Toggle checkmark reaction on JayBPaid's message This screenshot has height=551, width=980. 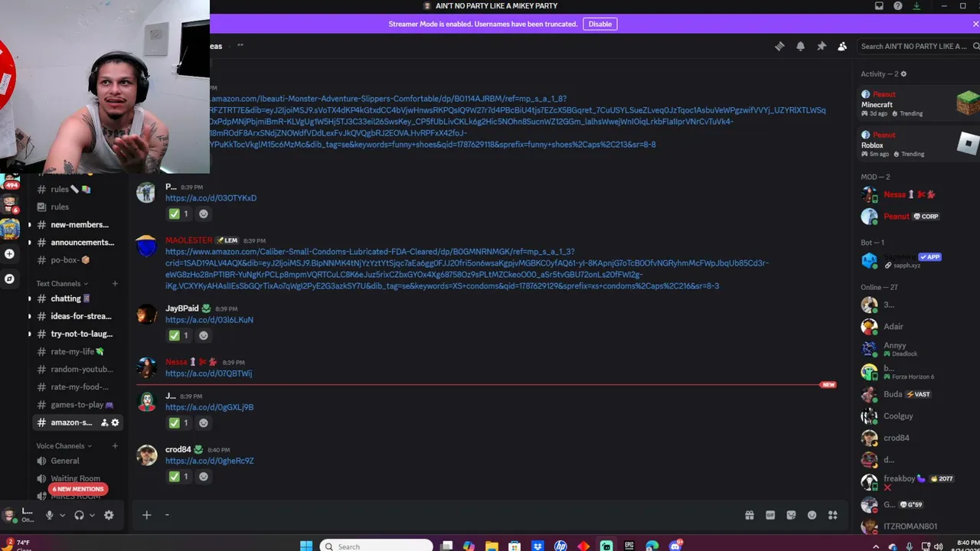pos(178,335)
